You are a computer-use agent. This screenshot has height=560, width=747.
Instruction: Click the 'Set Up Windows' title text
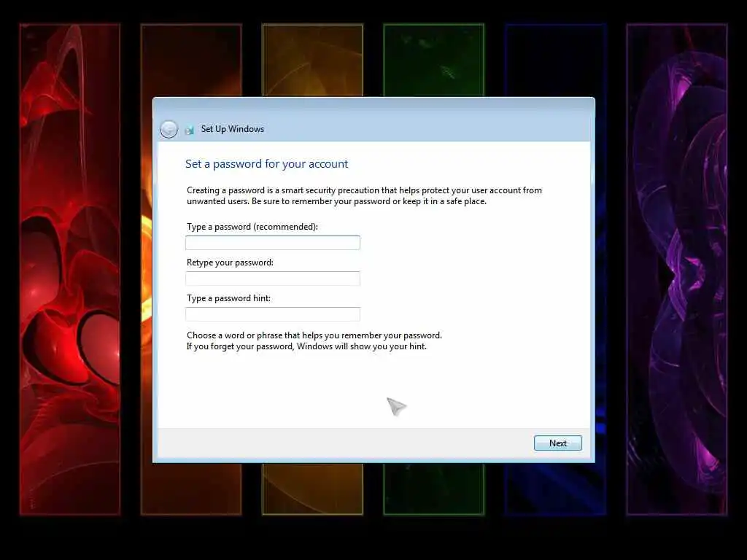(x=233, y=129)
